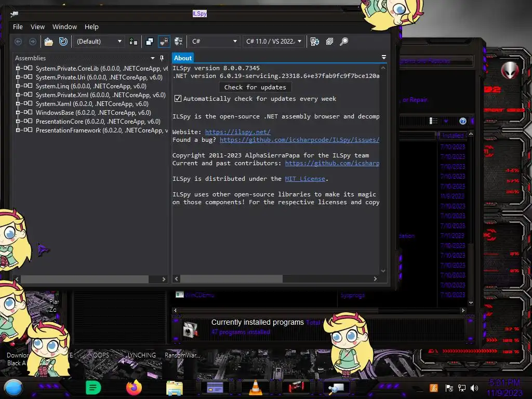The image size is (532, 399).
Task: Expand the PresentationCore assembly node
Action: coord(18,121)
